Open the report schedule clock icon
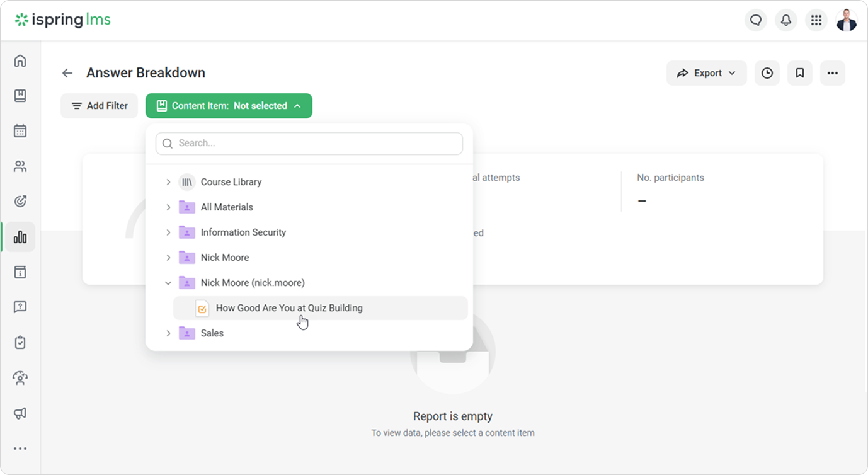 (767, 73)
